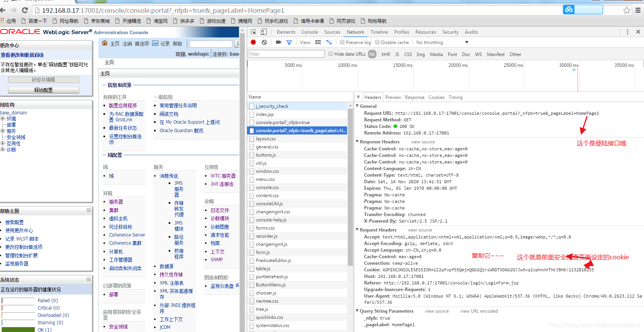Open the Chrome hamburger menu
Image resolution: width=644 pixels, height=332 pixels.
638,10
